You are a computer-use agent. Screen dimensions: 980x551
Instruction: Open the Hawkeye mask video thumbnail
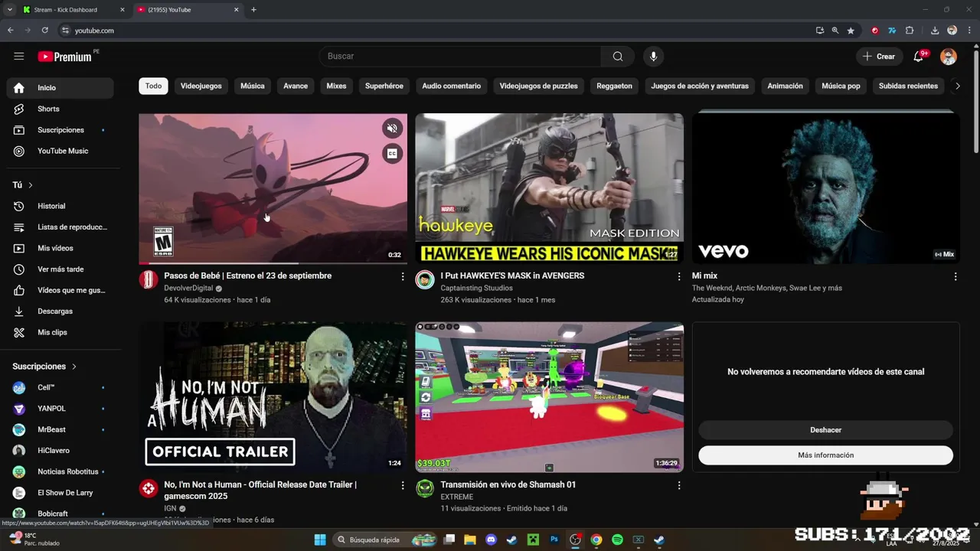tap(549, 188)
